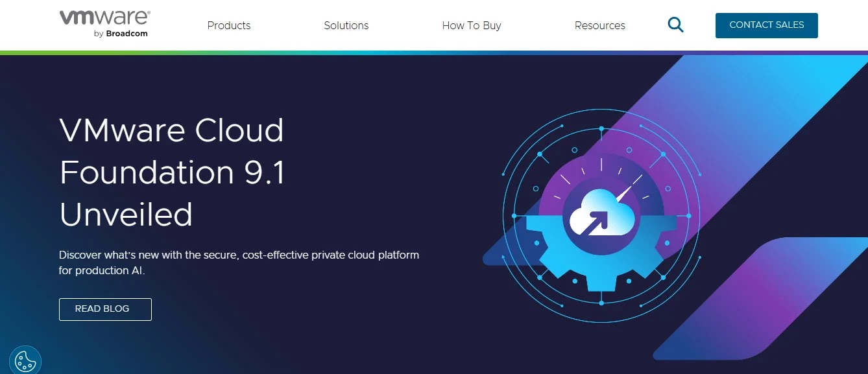Click the READ BLOG button
Screen dimensions: 868x374
[105, 309]
